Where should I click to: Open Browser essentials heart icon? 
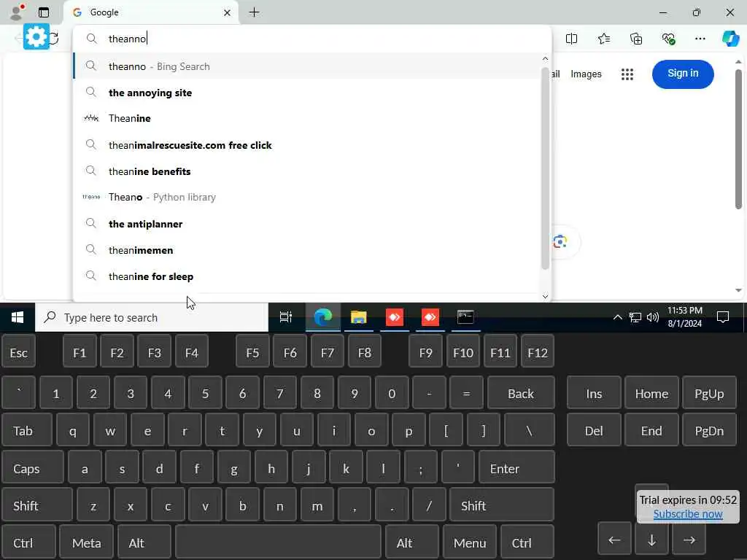tap(668, 39)
